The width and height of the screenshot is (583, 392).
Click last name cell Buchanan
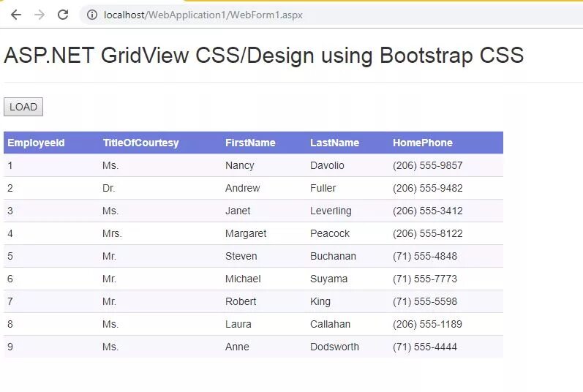pos(333,256)
